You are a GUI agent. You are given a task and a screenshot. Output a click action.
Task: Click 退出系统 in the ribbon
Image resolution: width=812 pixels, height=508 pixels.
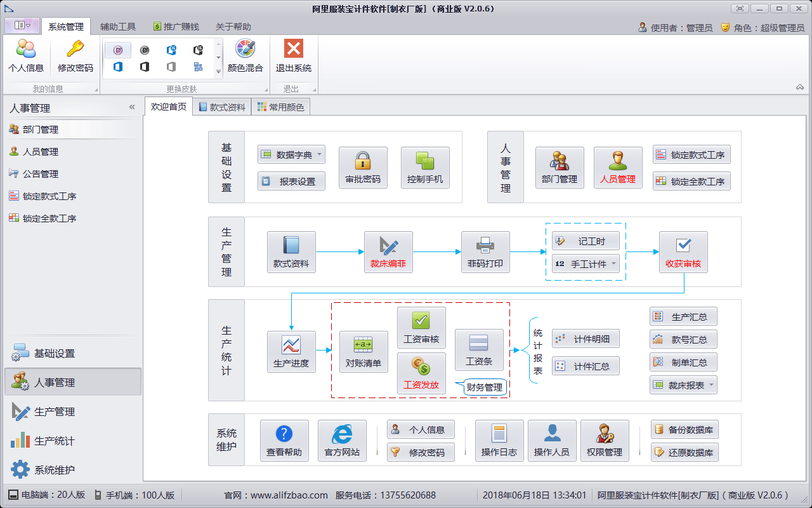click(293, 56)
